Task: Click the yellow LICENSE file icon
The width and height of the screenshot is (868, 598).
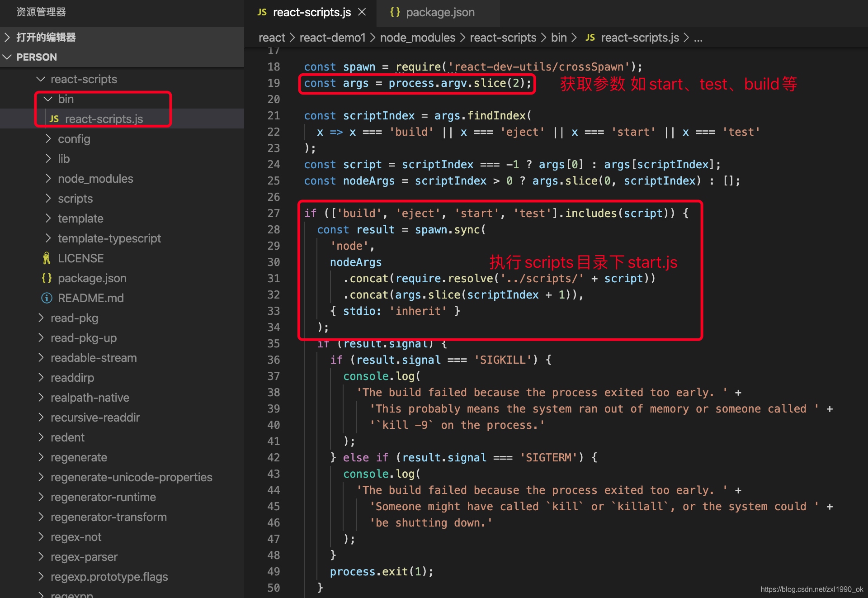Action: coord(47,258)
